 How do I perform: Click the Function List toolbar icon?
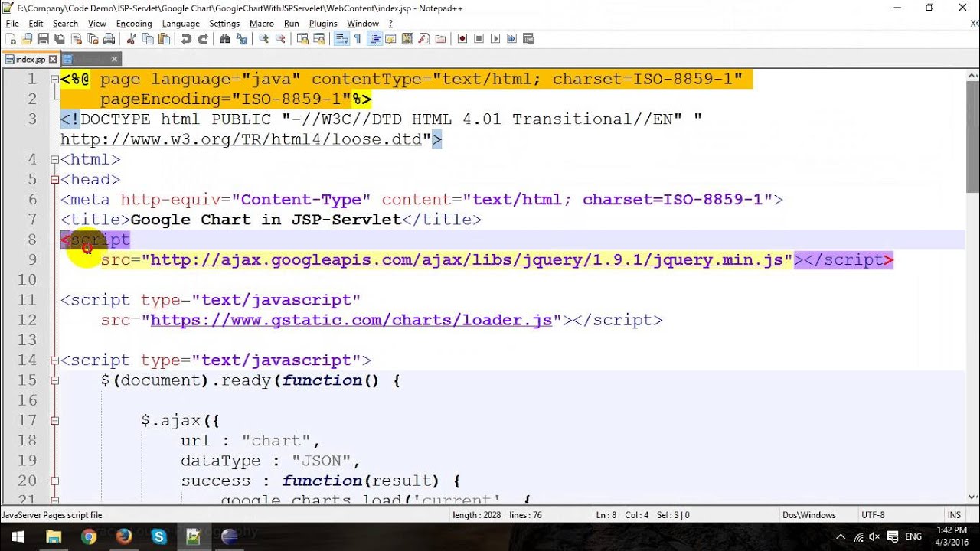point(423,39)
